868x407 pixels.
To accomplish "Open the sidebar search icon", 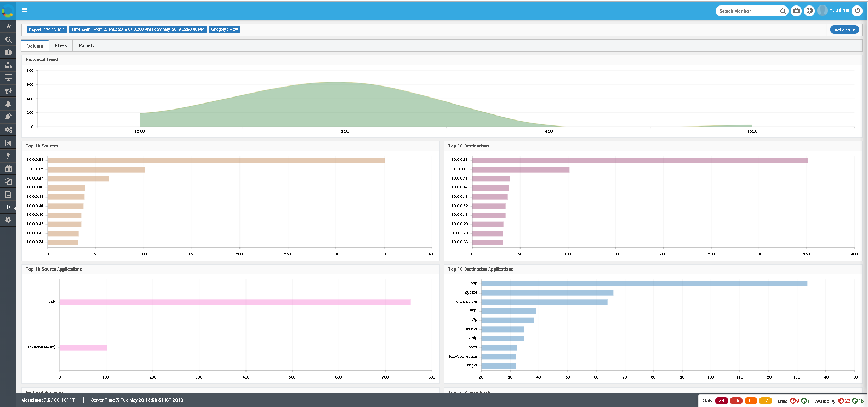I will tap(8, 39).
